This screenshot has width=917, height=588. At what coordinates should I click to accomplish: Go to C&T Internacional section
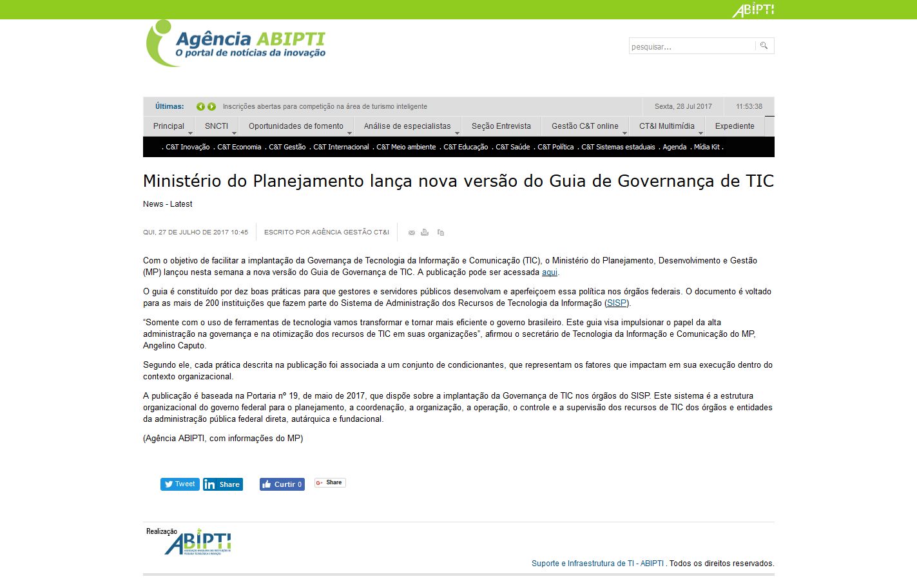[x=341, y=147]
